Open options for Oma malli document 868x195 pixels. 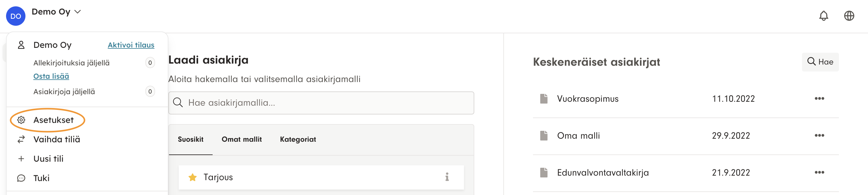tap(819, 135)
